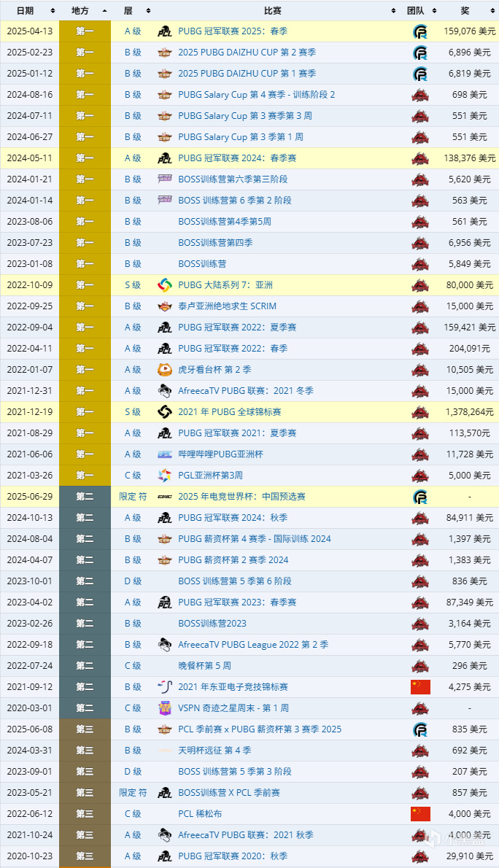The height and width of the screenshot is (868, 499).
Task: Click red team logo in 2024-05-11 row
Action: [420, 158]
